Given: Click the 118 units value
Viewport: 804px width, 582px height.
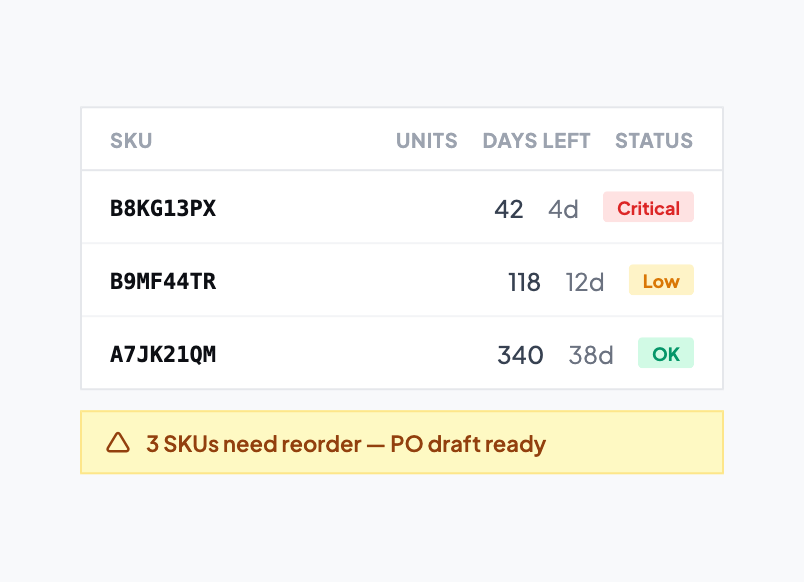Looking at the screenshot, I should [x=524, y=282].
